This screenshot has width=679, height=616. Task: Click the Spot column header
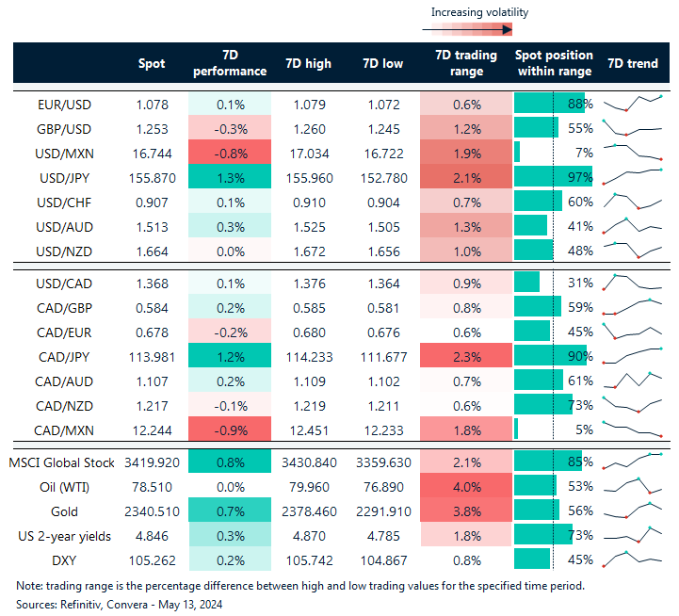click(151, 64)
